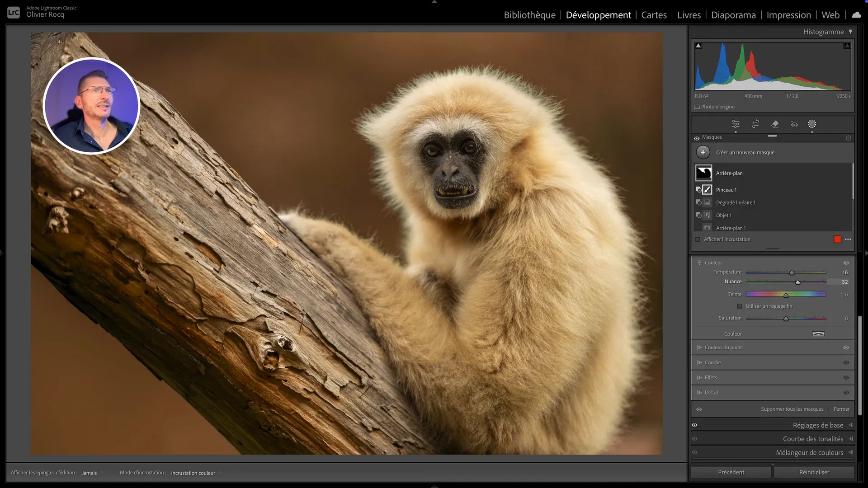This screenshot has height=488, width=868.
Task: Select the Edit sliders tool icon
Action: (736, 124)
